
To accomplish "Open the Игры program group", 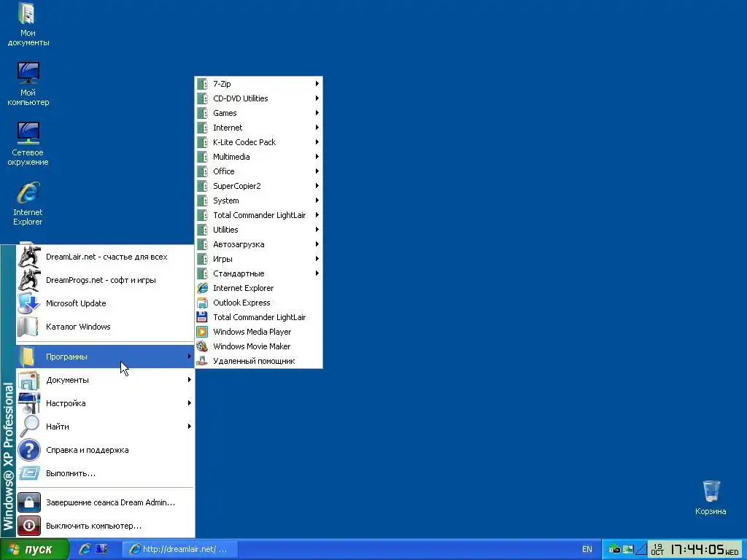I will click(x=259, y=259).
